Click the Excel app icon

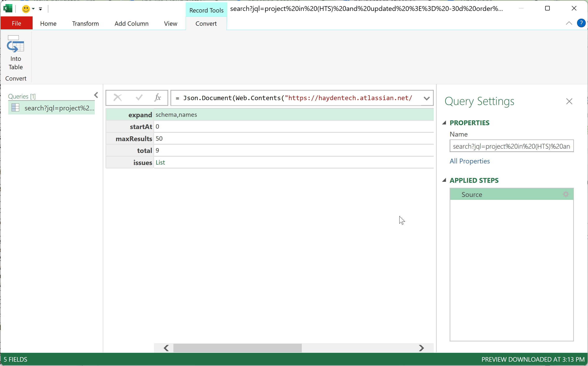point(8,9)
